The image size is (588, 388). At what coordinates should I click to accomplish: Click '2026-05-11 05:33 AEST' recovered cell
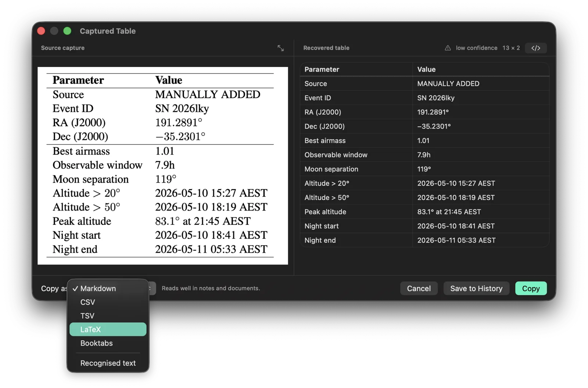(481, 240)
